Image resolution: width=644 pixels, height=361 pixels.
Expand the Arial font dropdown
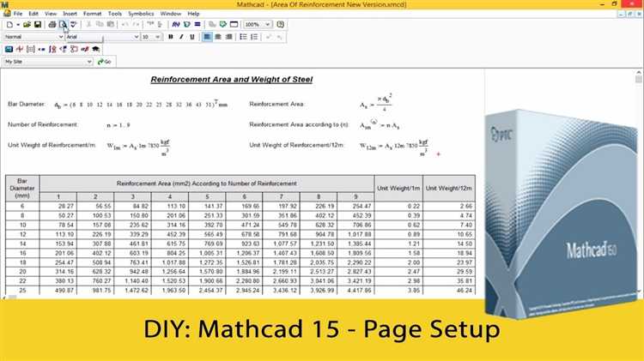click(x=136, y=37)
